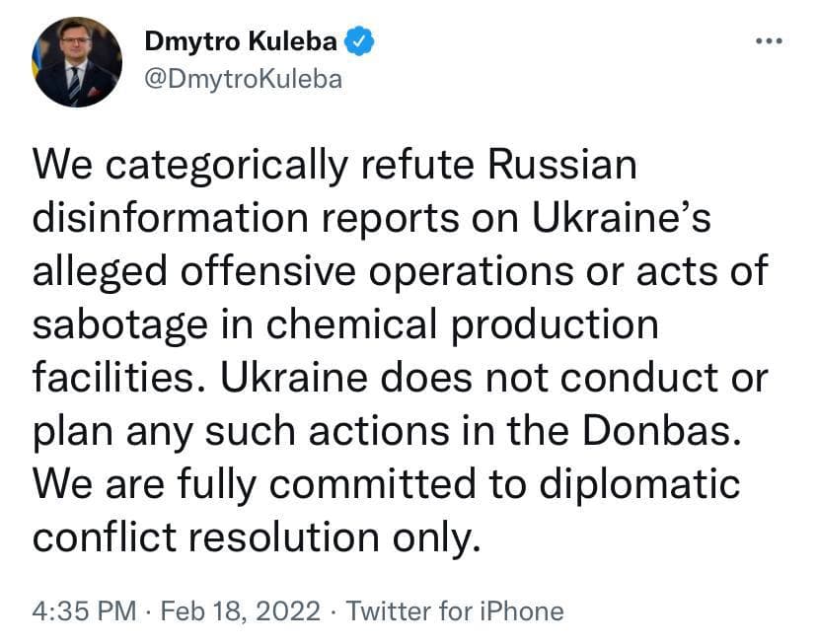Click the 4:35 PM timestamp

coord(83,610)
